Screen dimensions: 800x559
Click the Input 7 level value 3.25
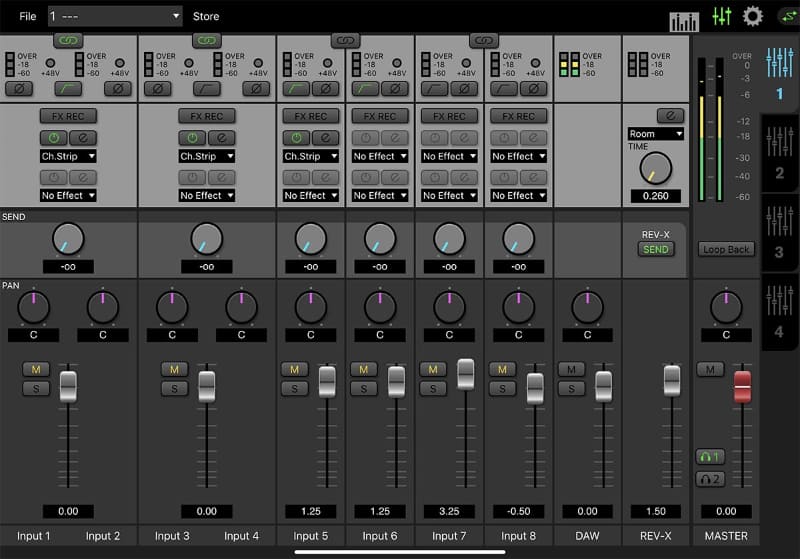point(449,511)
